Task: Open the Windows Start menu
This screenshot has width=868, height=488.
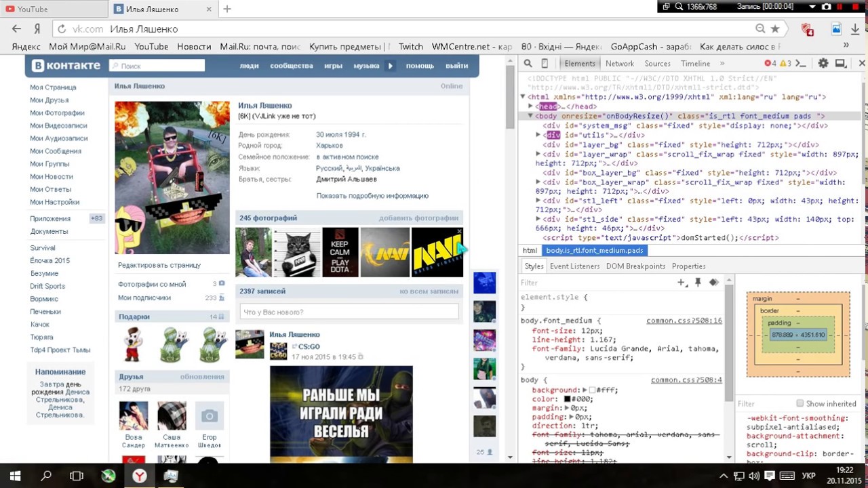Action: click(15, 476)
